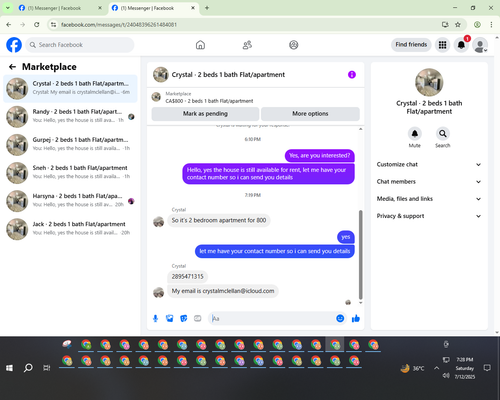
Task: Click the 'Yes, are you interested?' message
Action: [x=320, y=155]
